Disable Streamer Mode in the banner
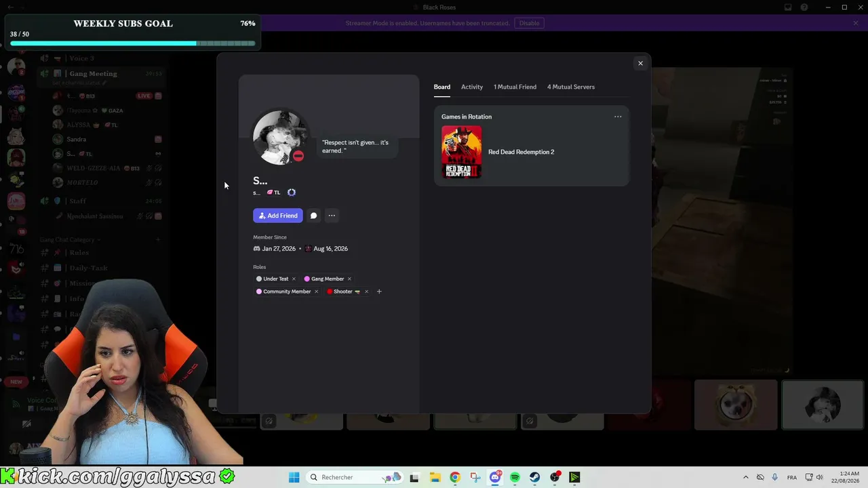This screenshot has height=488, width=868. click(530, 23)
